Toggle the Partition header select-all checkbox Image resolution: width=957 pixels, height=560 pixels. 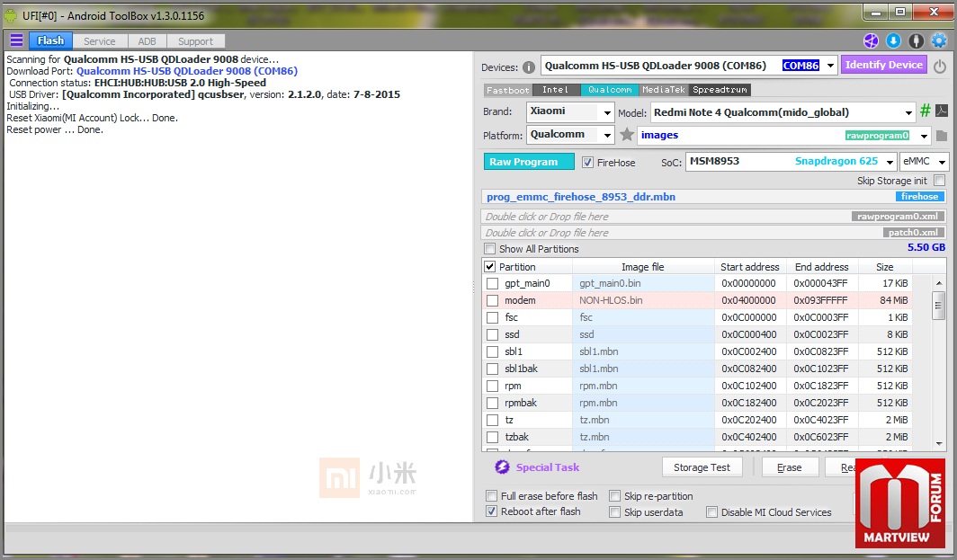coord(489,267)
